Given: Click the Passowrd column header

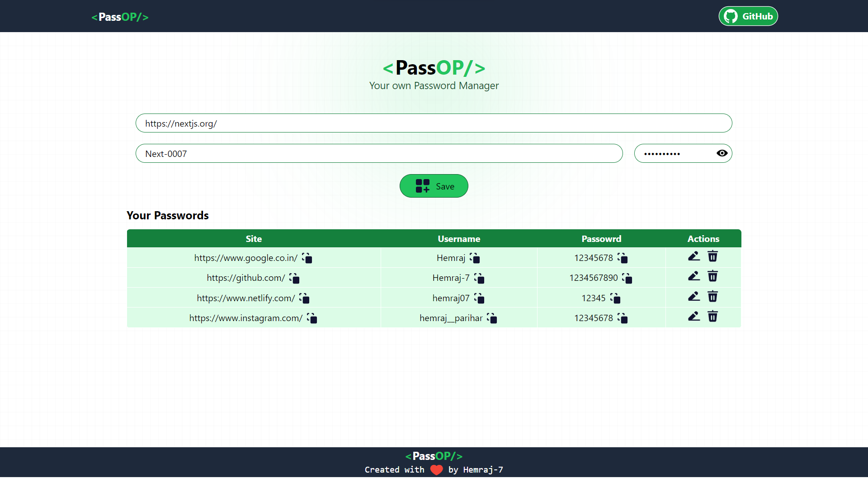Looking at the screenshot, I should (x=601, y=239).
